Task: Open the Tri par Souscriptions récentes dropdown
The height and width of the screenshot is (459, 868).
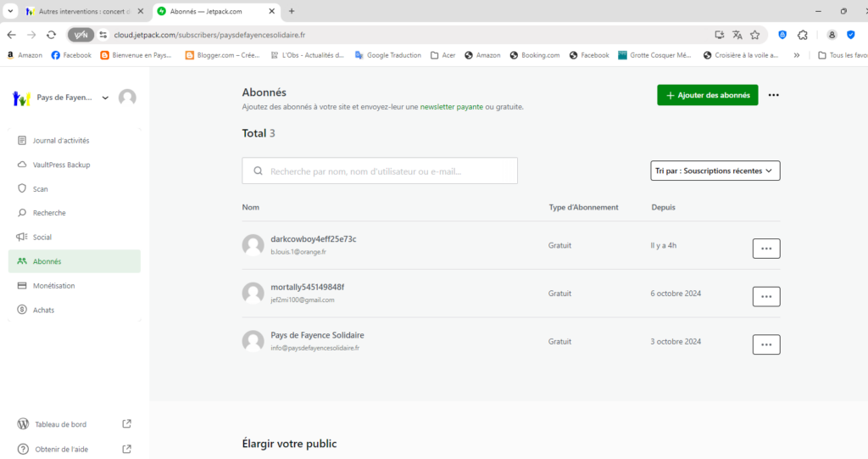Action: click(715, 171)
